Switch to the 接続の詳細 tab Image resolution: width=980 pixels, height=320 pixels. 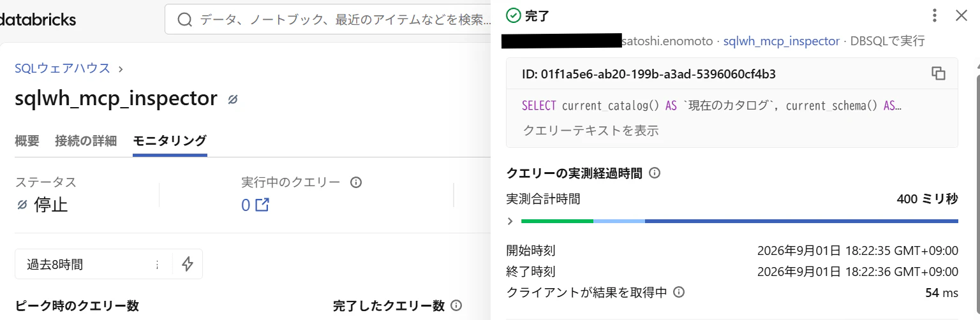click(x=86, y=141)
